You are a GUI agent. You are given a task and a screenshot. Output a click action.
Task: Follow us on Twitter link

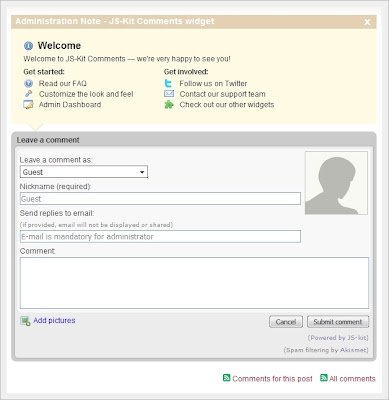coord(213,83)
